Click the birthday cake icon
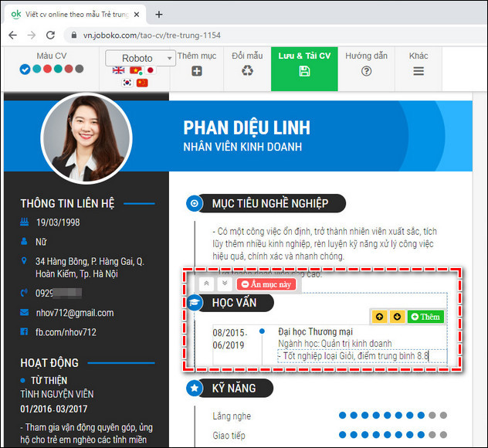The height and width of the screenshot is (448, 488). 24,222
